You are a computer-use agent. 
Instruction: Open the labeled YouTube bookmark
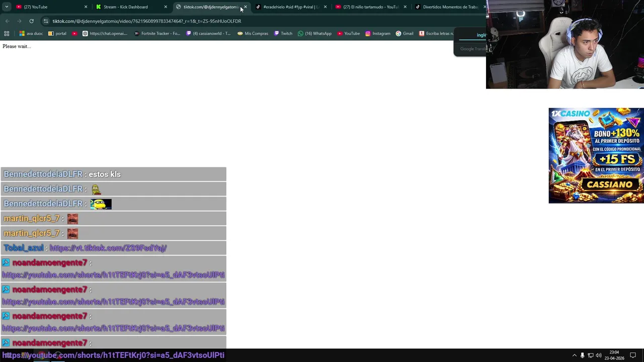coord(349,34)
